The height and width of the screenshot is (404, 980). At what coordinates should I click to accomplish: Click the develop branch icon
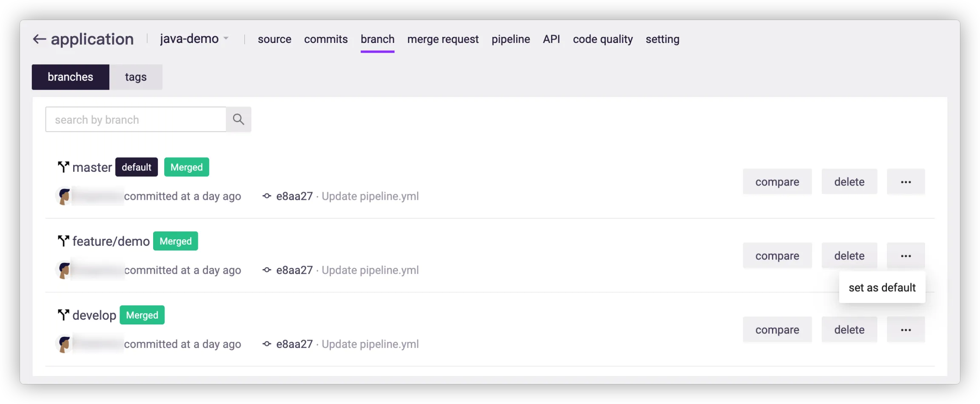pyautogui.click(x=63, y=315)
